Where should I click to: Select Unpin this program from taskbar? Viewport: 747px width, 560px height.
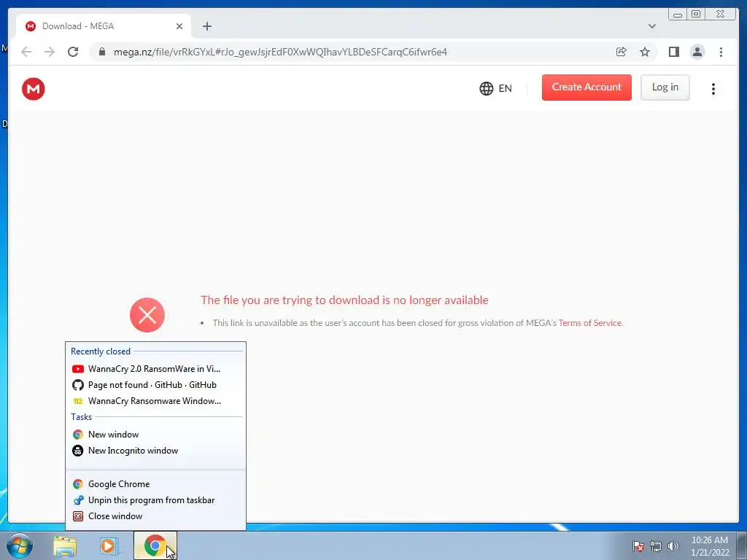(x=156, y=500)
